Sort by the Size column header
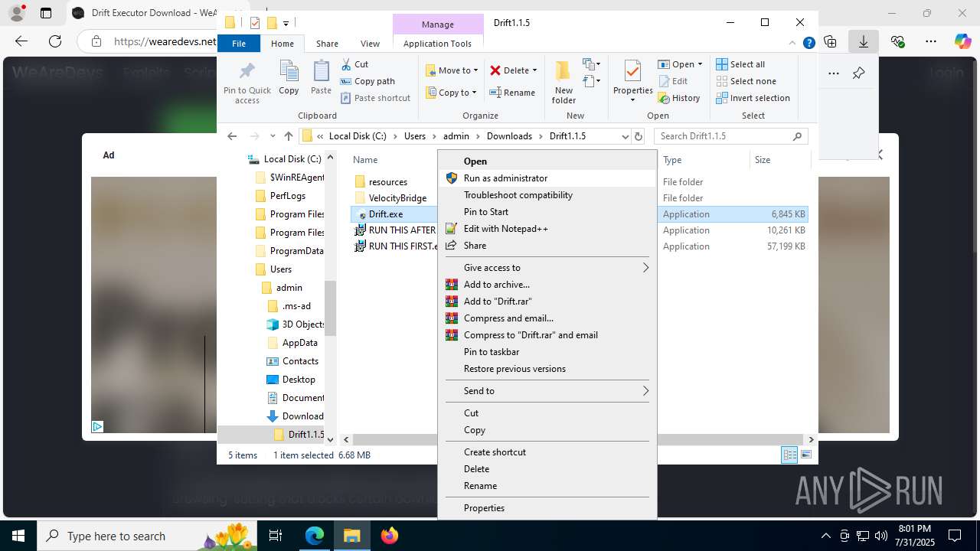The image size is (980, 551). point(763,160)
